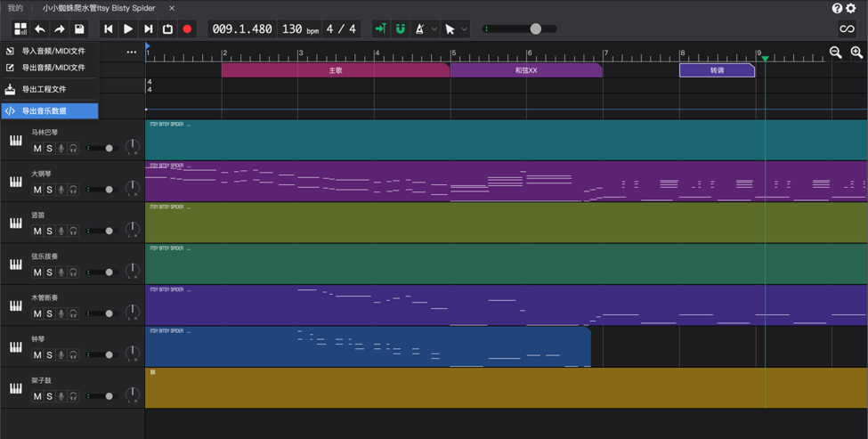
Task: Toggle loop playback in the transport bar
Action: click(x=167, y=29)
